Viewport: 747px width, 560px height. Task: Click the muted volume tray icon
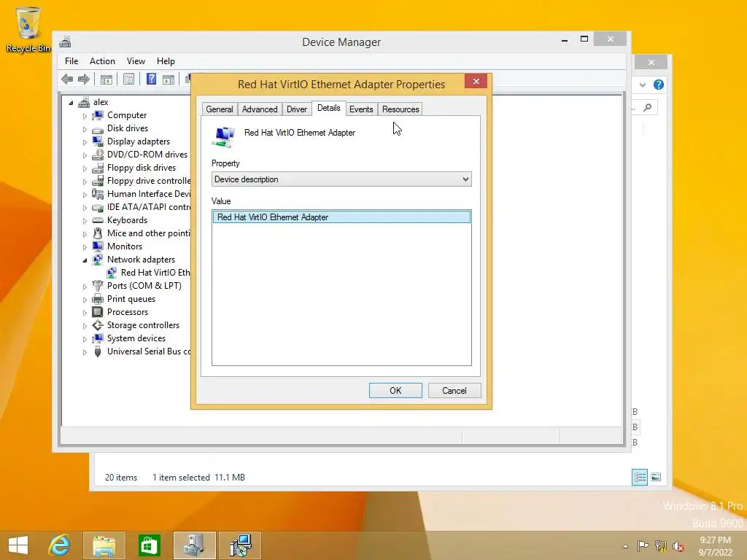pyautogui.click(x=678, y=545)
